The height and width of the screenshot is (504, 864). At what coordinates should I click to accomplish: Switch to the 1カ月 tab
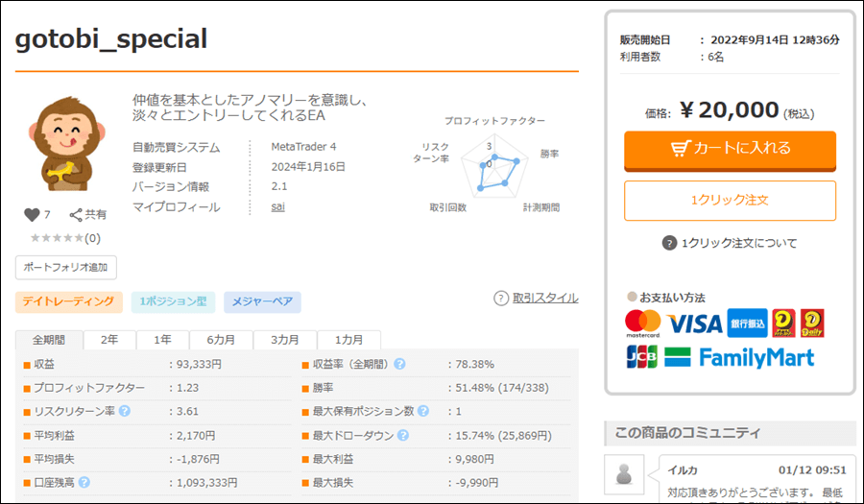coord(349,341)
